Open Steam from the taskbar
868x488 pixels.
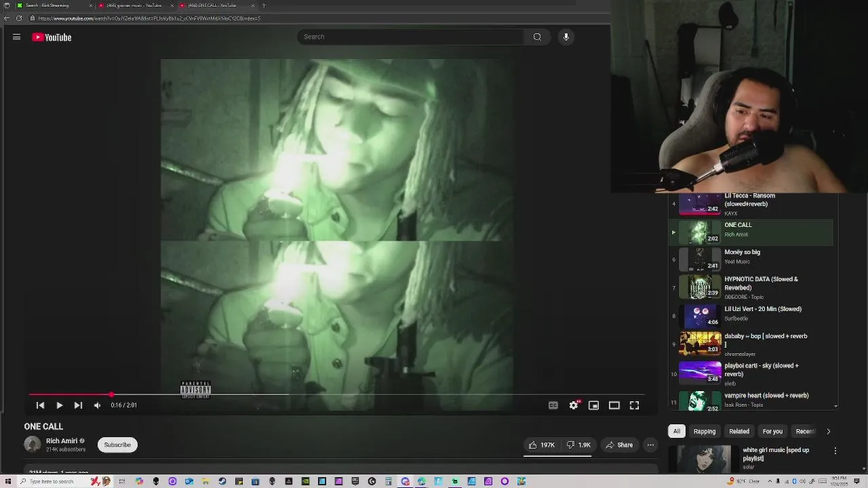pos(222,482)
